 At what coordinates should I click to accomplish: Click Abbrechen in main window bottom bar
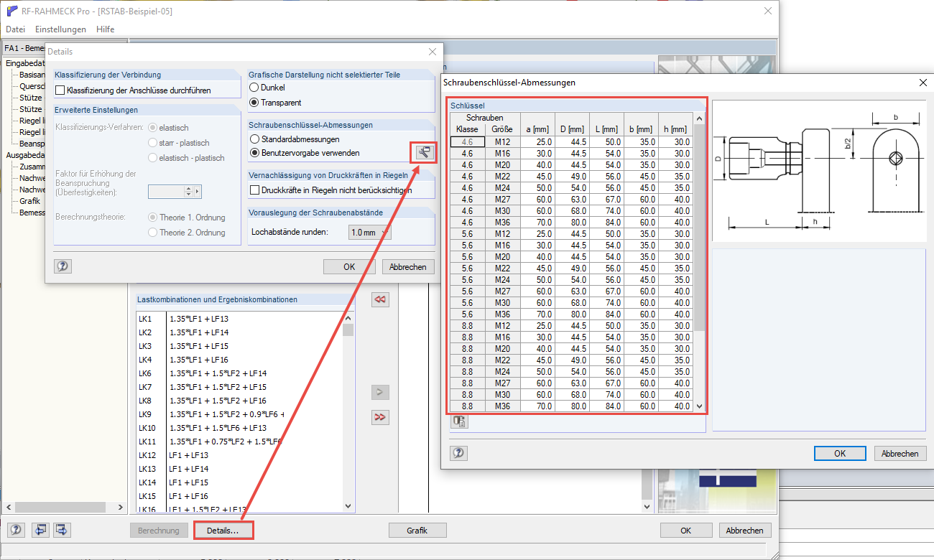coord(745,531)
